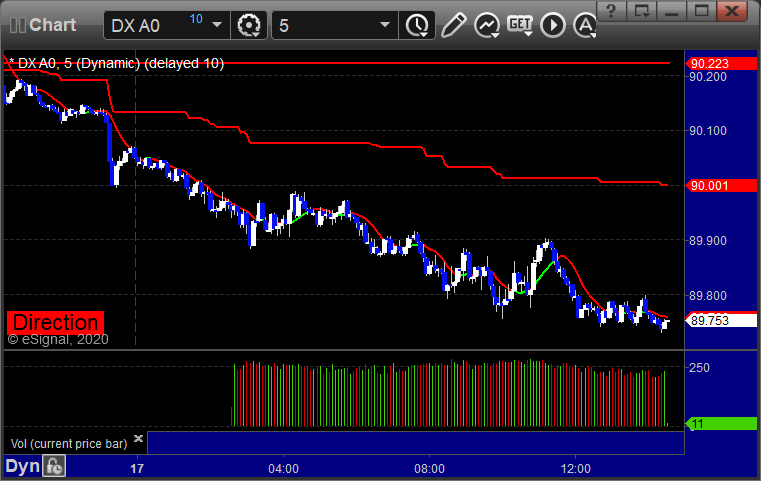Click the Chart window grip handle
The height and width of the screenshot is (481, 761).
coord(17,25)
